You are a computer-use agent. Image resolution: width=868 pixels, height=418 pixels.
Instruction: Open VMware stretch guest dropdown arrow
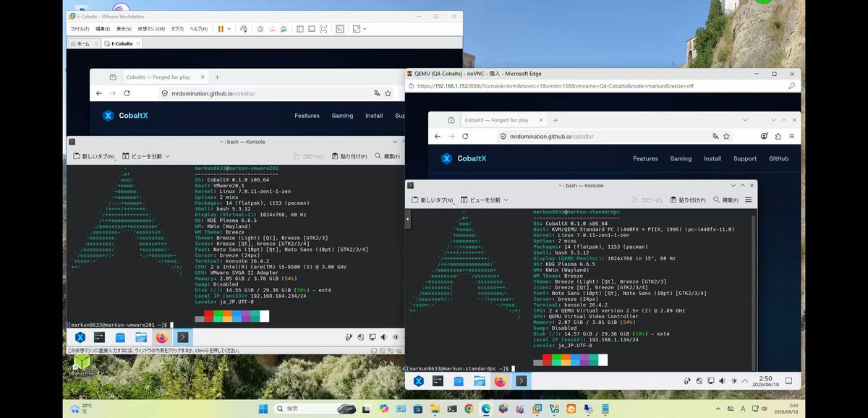pos(365,29)
